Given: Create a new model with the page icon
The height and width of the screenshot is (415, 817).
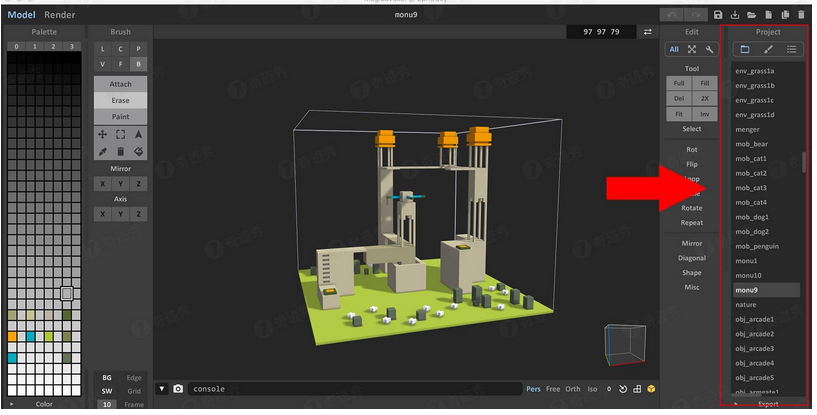Looking at the screenshot, I should [x=769, y=15].
